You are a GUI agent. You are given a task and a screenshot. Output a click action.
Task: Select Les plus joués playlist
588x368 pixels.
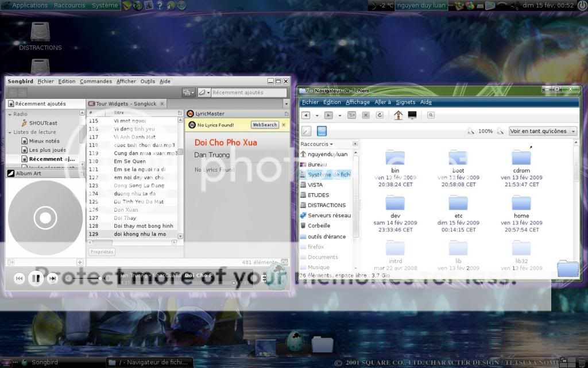click(47, 150)
